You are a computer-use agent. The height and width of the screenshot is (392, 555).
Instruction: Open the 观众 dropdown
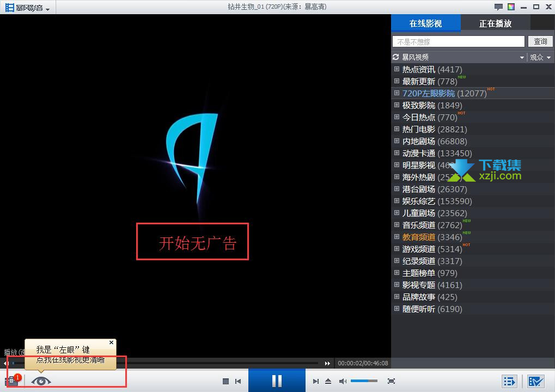[x=540, y=57]
